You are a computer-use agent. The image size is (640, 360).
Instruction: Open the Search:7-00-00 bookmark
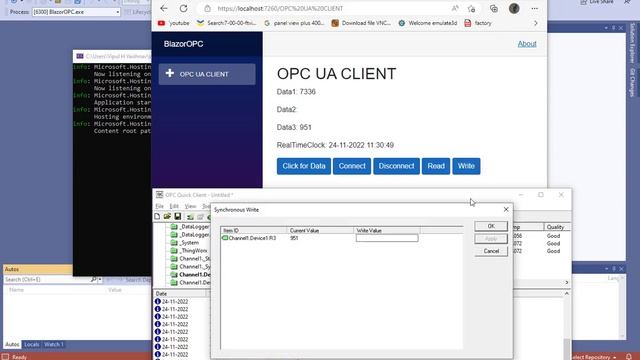(x=226, y=23)
